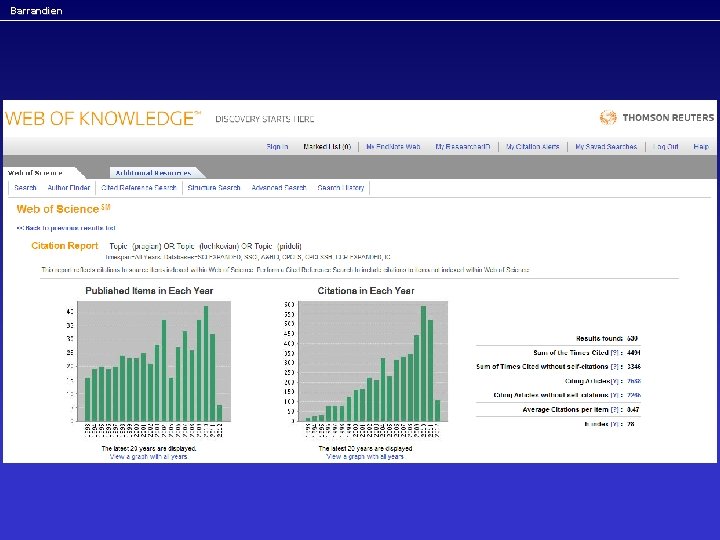View all-years graph under Published Items chart
Screen dimensions: 720x540
(x=148, y=456)
